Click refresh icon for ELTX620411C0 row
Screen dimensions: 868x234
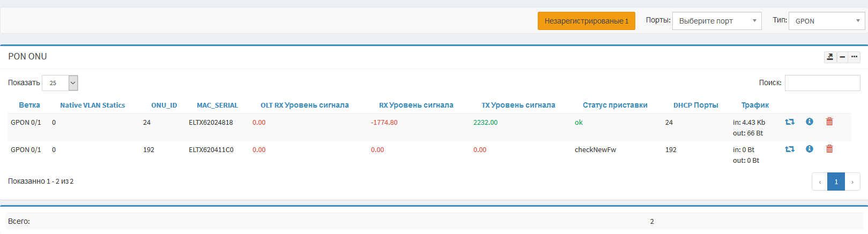pyautogui.click(x=790, y=149)
